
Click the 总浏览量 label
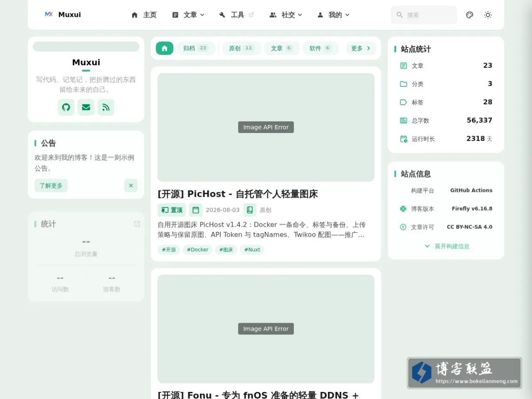(86, 254)
